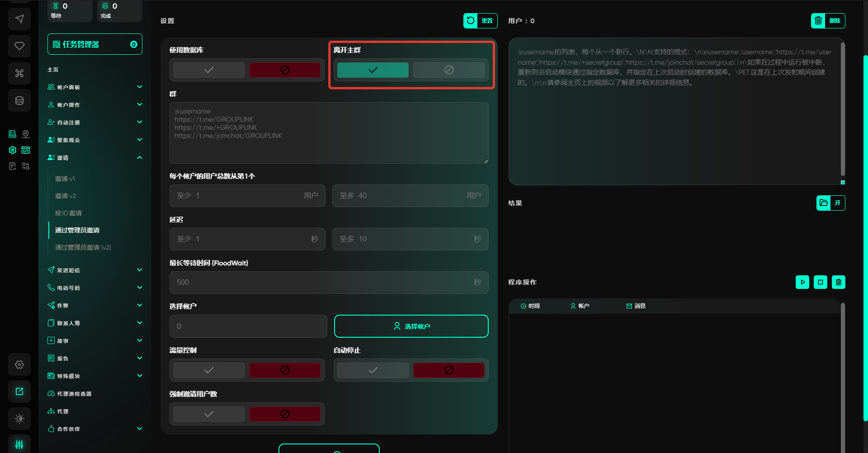This screenshot has width=868, height=453.
Task: Open 按ID邀请 submenu item
Action: pyautogui.click(x=68, y=213)
